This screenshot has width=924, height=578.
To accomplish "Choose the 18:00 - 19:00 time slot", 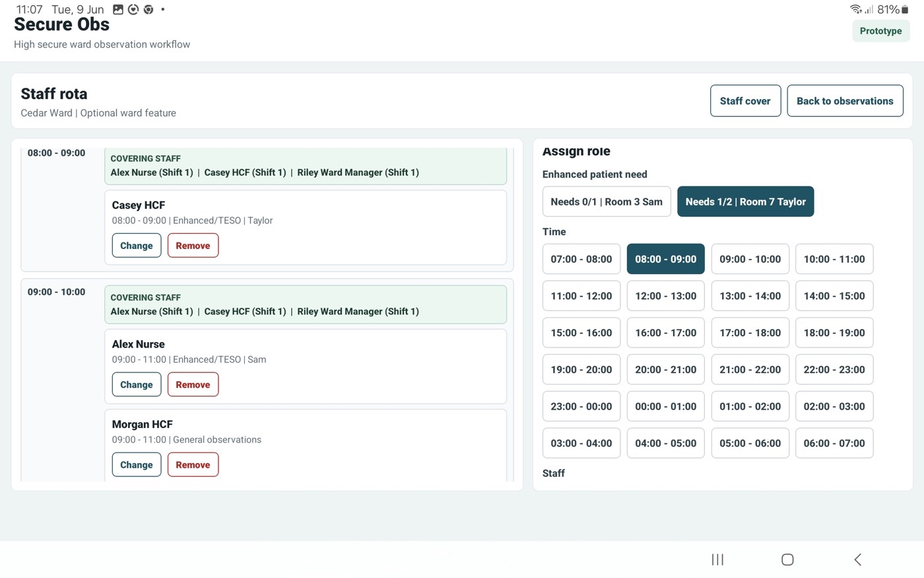I will pyautogui.click(x=834, y=333).
